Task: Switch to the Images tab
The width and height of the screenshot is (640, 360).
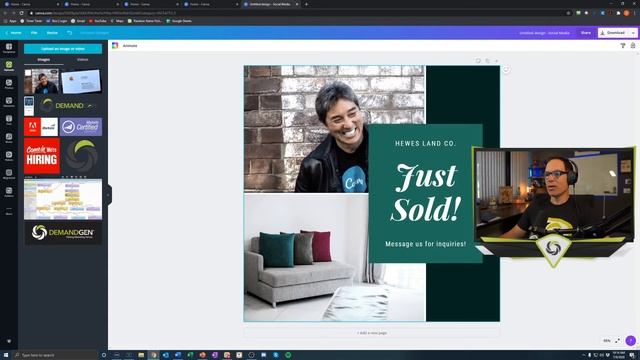Action: coord(44,60)
